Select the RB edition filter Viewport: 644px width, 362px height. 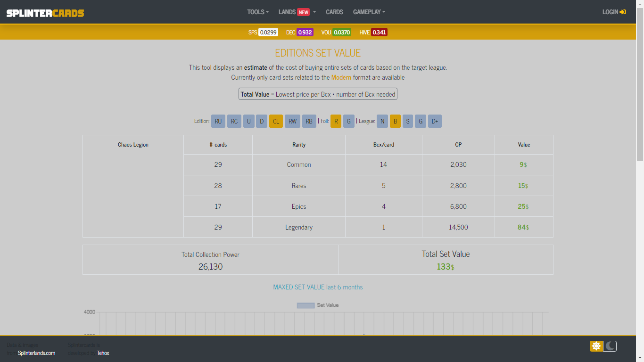pos(309,121)
